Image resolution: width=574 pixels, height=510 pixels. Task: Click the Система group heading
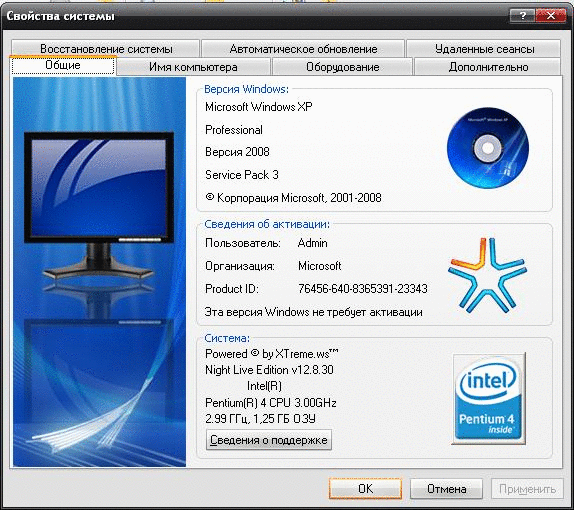click(x=227, y=338)
